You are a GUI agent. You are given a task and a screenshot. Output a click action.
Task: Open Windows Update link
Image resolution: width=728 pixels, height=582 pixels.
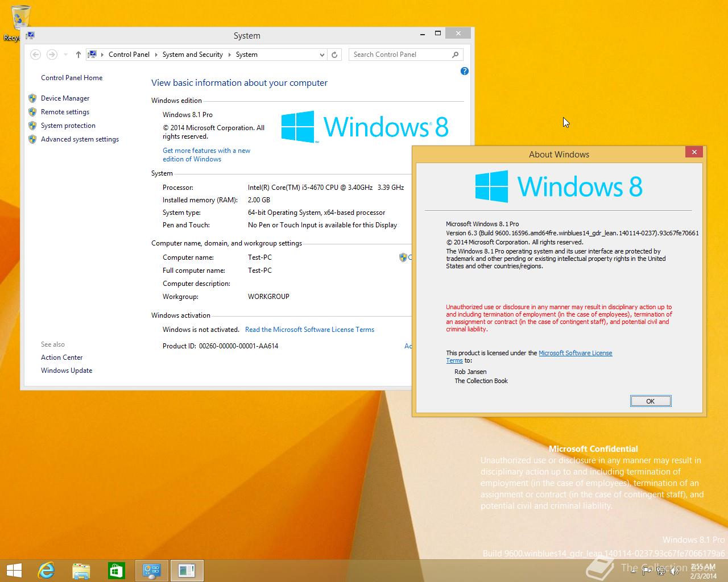click(67, 371)
